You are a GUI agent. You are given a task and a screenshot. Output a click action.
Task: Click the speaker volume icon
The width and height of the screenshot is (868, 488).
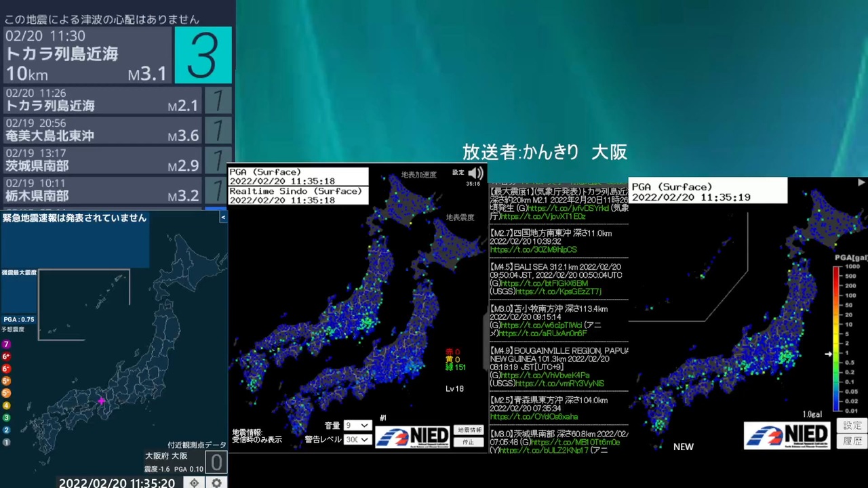point(475,173)
